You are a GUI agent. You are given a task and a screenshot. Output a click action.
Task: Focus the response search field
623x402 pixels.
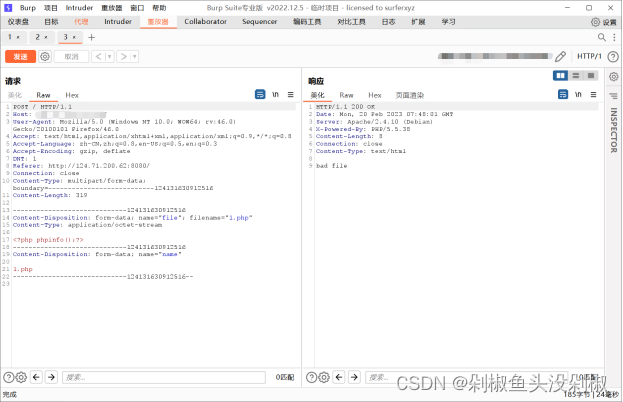pos(467,377)
